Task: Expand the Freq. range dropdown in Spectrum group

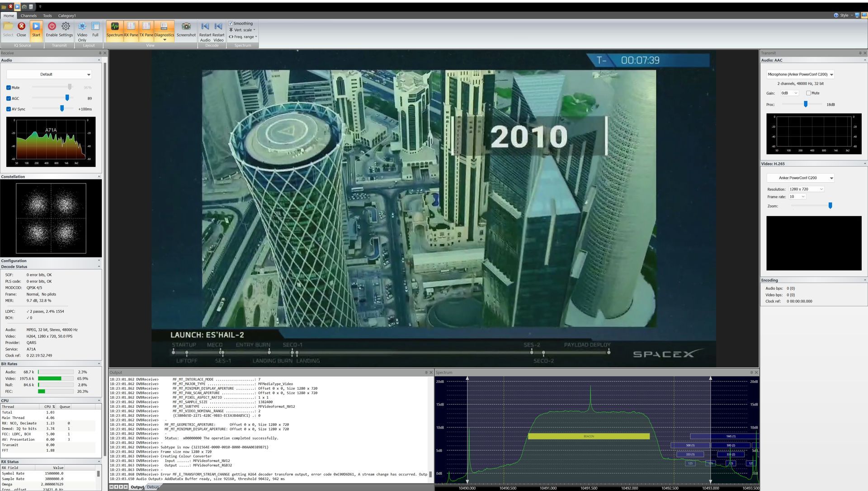Action: click(x=243, y=37)
